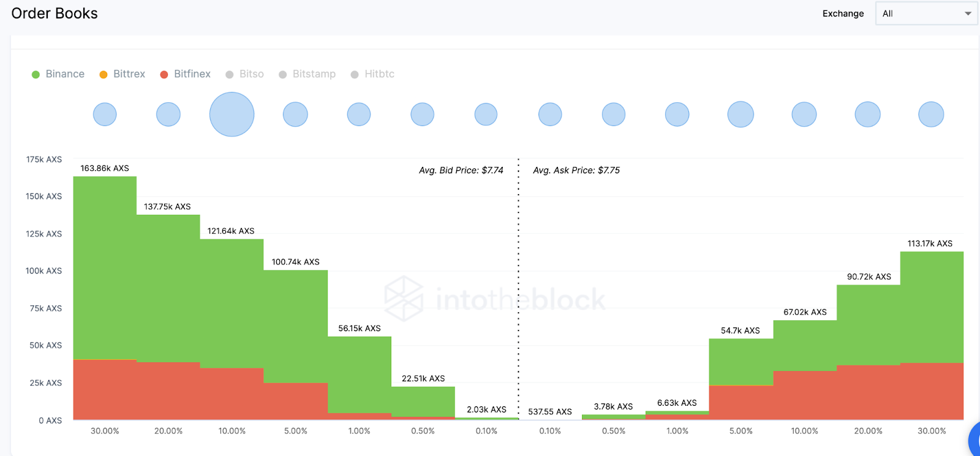Toggle the Bitfinex legend series
This screenshot has height=456, width=980.
tap(186, 74)
